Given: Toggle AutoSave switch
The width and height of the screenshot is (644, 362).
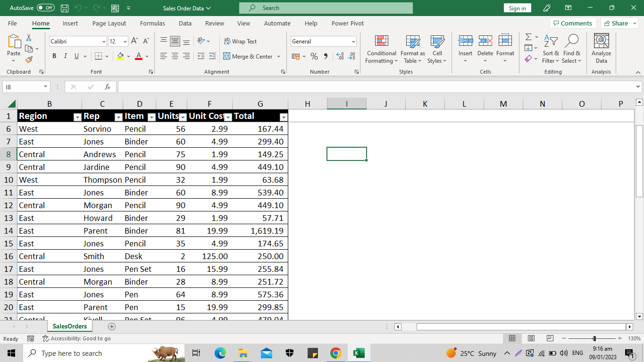Looking at the screenshot, I should (45, 8).
